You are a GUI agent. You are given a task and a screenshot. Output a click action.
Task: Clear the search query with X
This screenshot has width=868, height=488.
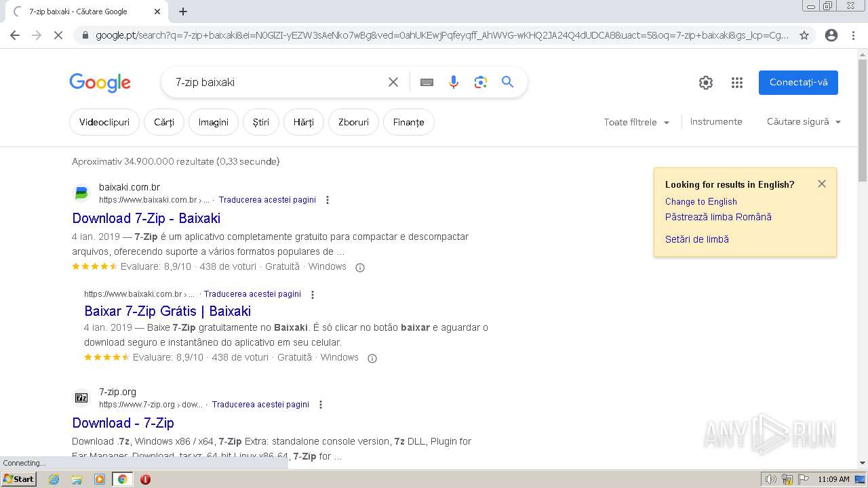393,82
